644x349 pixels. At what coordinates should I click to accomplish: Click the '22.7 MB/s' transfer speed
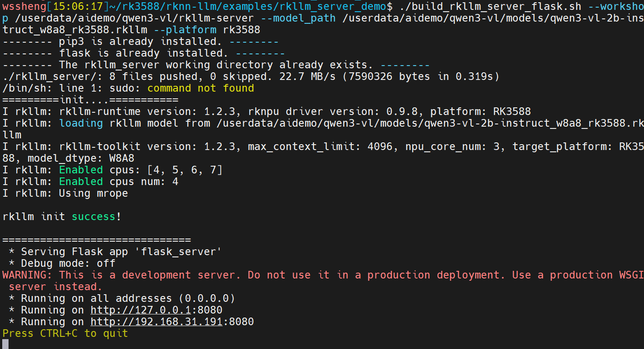[308, 76]
